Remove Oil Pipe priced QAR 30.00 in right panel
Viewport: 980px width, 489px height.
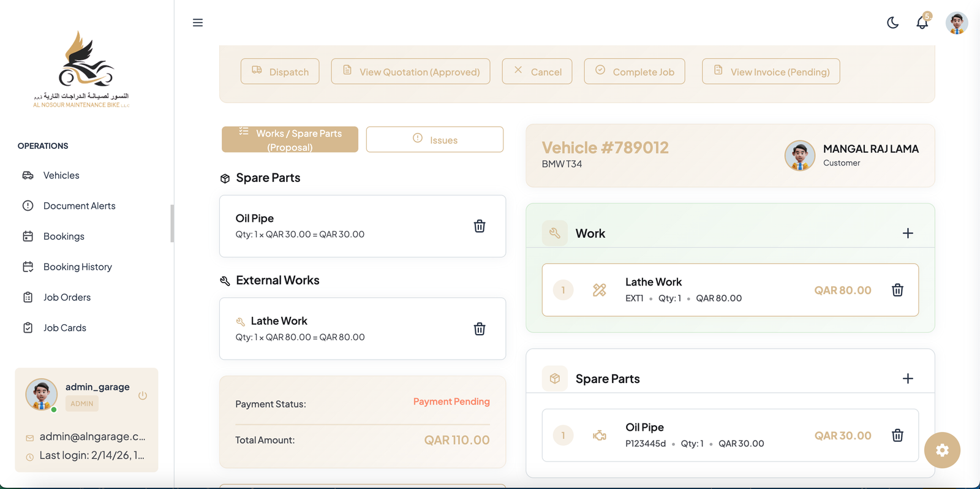point(897,436)
